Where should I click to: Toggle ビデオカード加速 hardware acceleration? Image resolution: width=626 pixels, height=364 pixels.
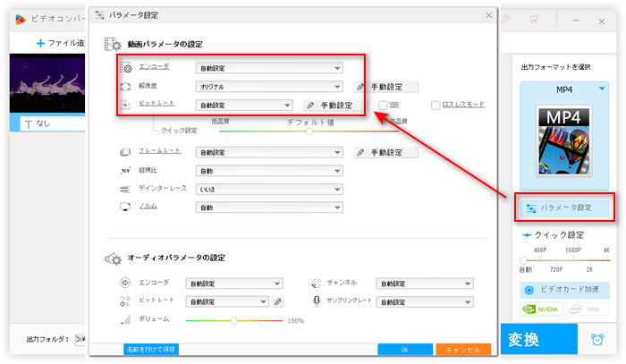[x=563, y=291]
